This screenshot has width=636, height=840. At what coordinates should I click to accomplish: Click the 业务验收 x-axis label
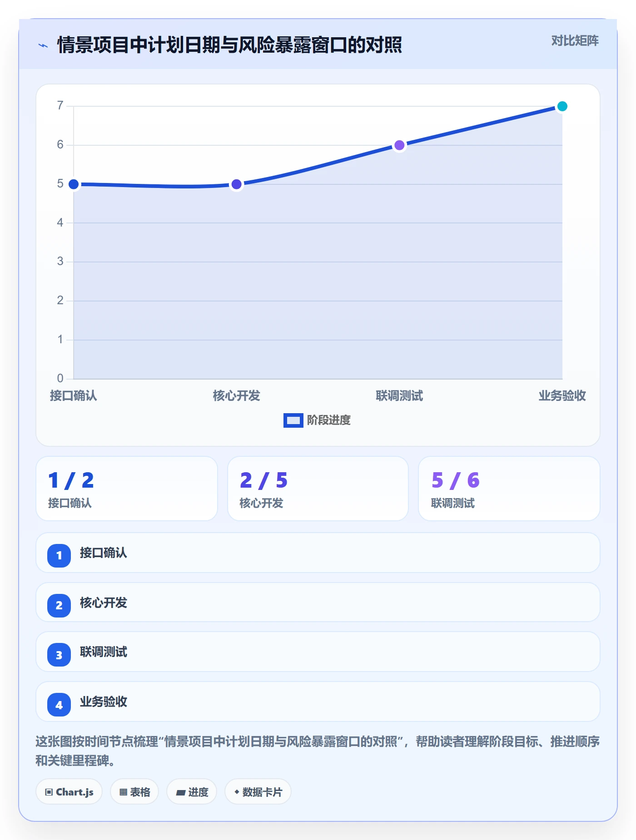tap(562, 396)
